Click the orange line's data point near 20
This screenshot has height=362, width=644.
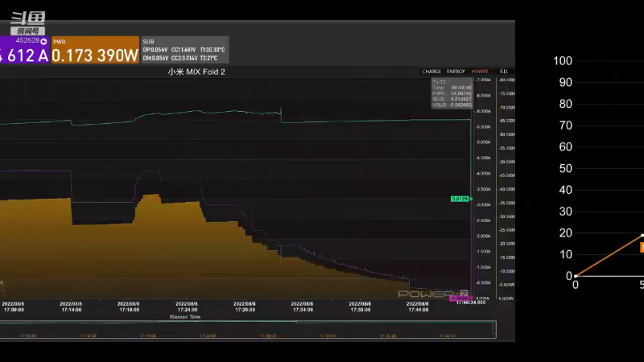[x=642, y=235]
